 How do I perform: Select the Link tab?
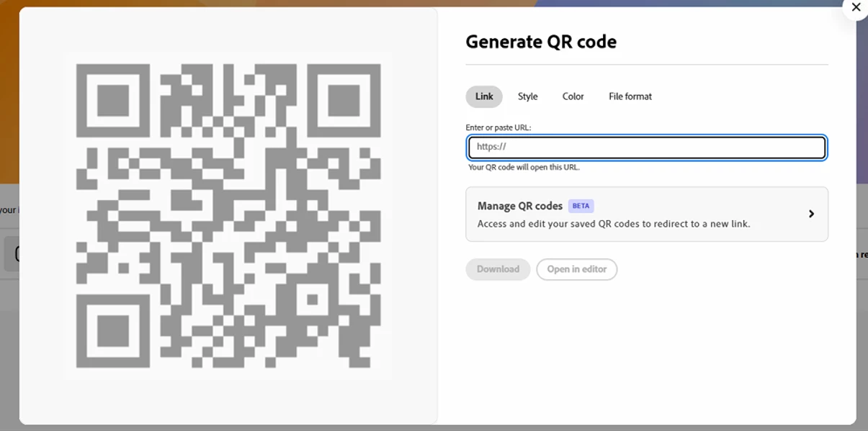tap(484, 96)
